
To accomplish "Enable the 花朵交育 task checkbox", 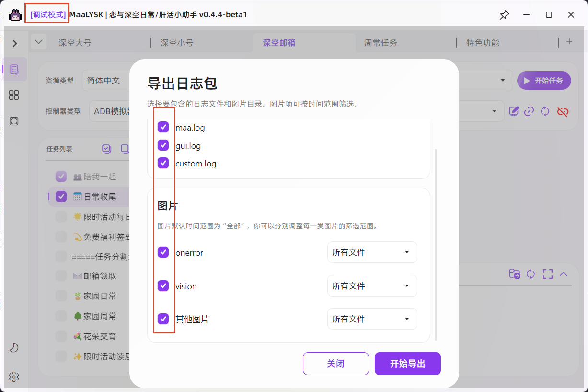I will [61, 336].
